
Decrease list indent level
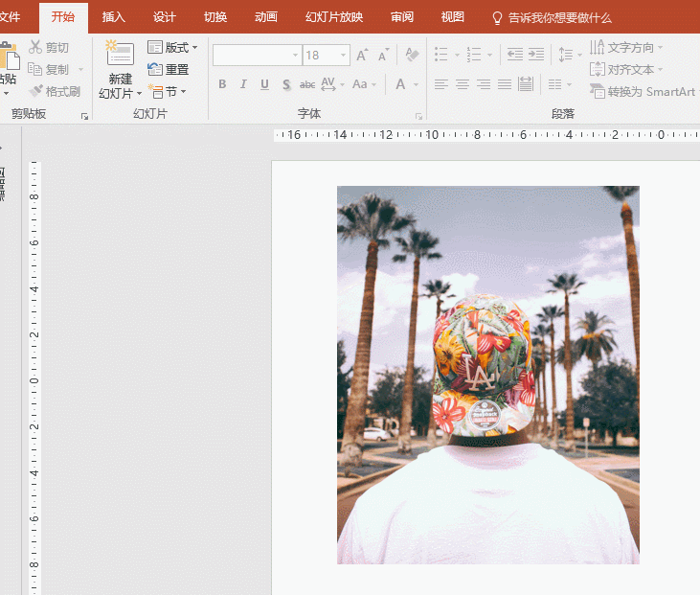[x=515, y=55]
